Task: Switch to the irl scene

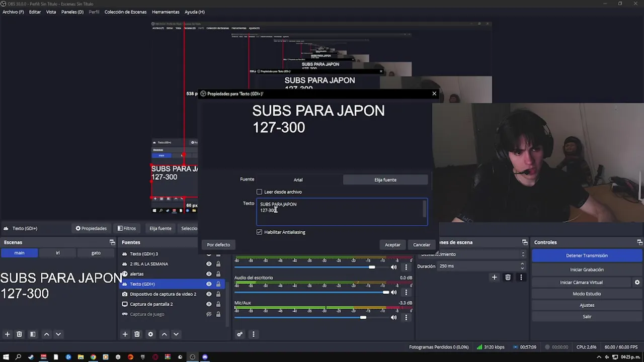Action: tap(57, 253)
